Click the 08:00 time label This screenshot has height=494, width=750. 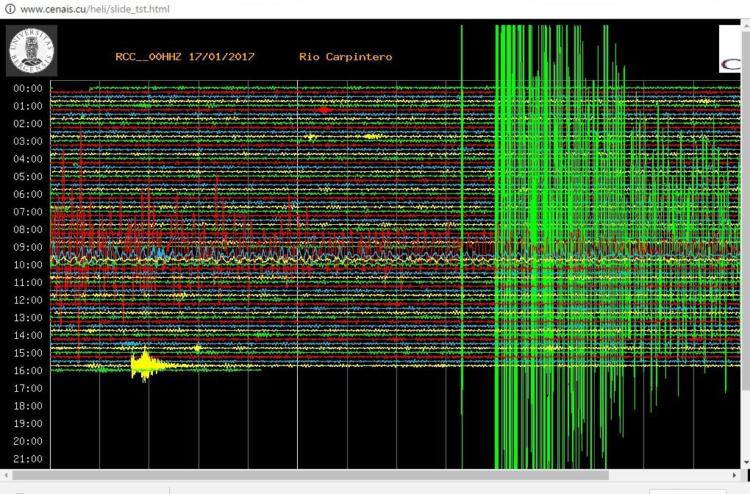pos(26,229)
